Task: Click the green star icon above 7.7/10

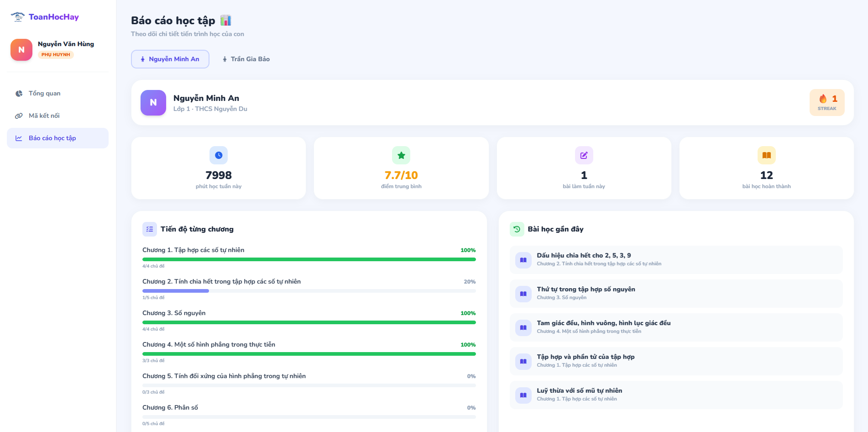Action: [x=401, y=155]
